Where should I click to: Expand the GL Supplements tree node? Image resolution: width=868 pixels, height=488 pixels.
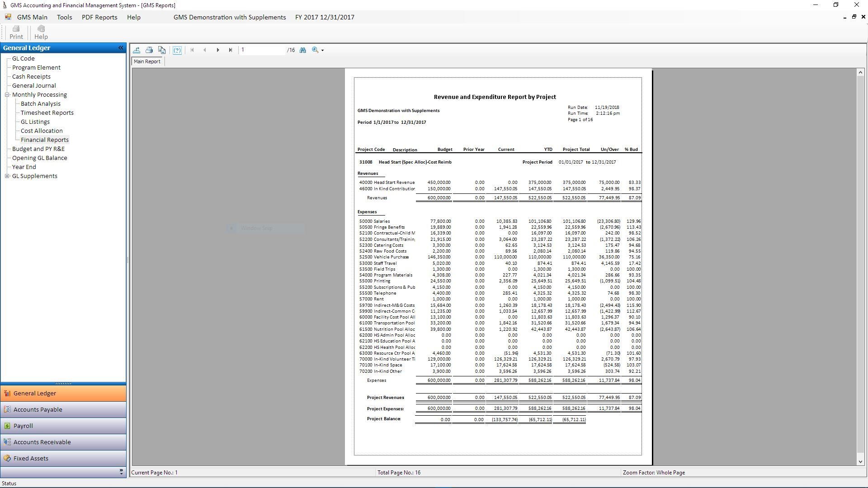click(x=7, y=176)
